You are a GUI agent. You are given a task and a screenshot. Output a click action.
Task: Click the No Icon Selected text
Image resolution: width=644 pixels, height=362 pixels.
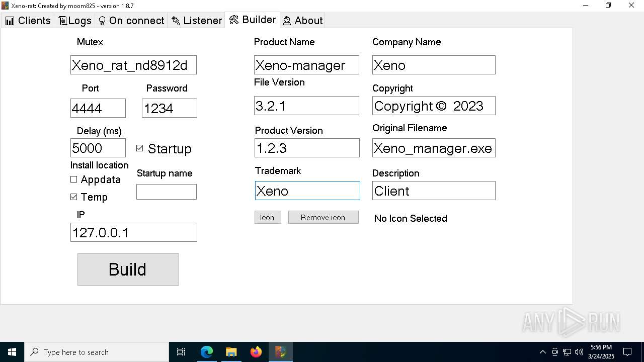[411, 218]
